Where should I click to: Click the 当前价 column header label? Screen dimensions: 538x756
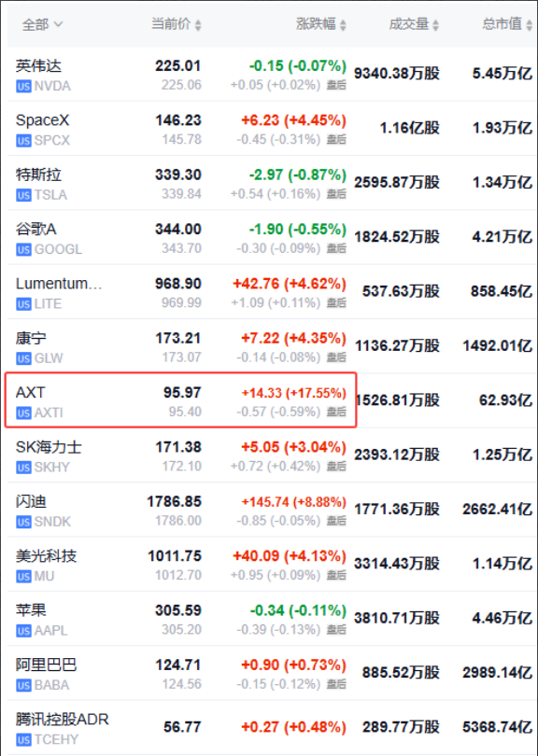click(171, 24)
